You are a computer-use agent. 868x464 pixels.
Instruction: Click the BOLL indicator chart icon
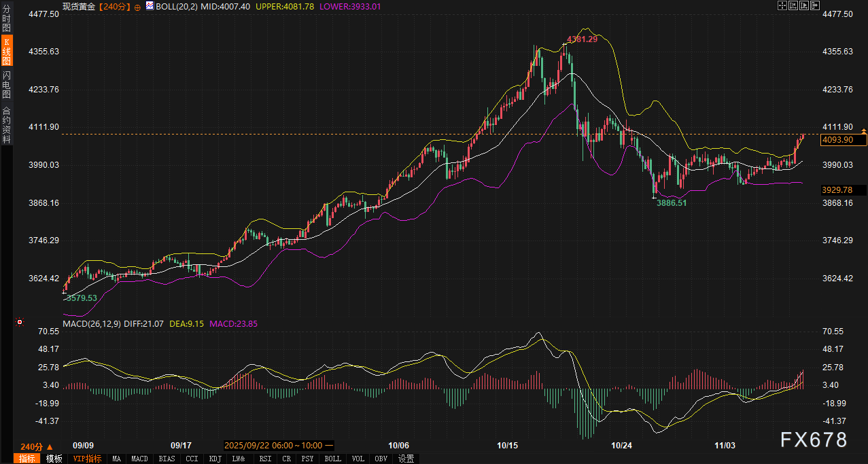pos(150,5)
